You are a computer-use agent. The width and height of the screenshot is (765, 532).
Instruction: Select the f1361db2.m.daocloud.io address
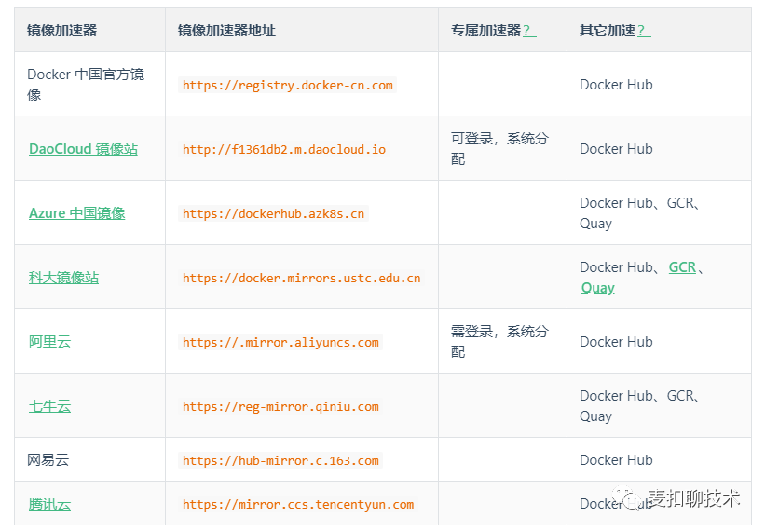point(284,149)
